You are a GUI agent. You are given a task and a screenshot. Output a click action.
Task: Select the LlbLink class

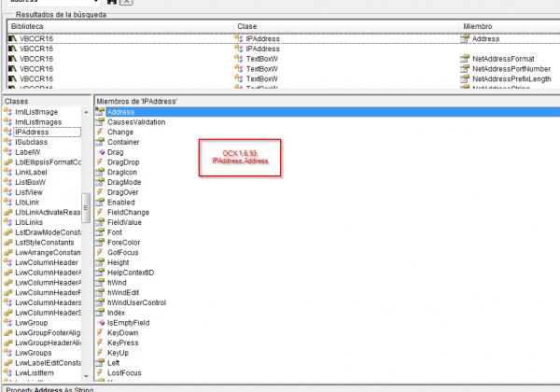point(27,203)
